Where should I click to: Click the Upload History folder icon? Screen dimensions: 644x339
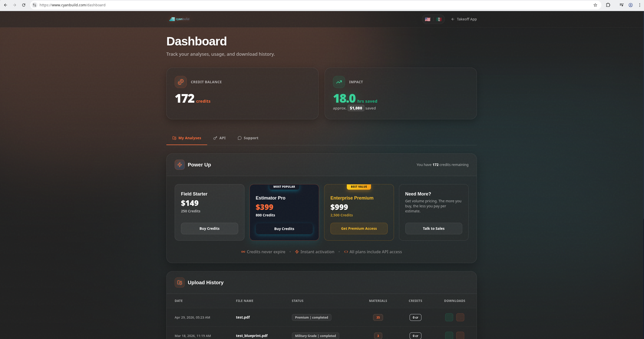(180, 282)
